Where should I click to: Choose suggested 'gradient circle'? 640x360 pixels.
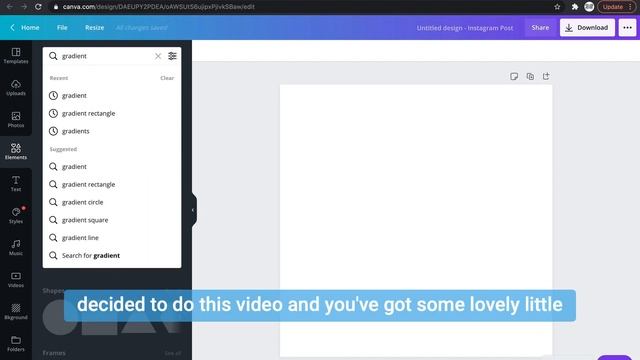pyautogui.click(x=112, y=202)
